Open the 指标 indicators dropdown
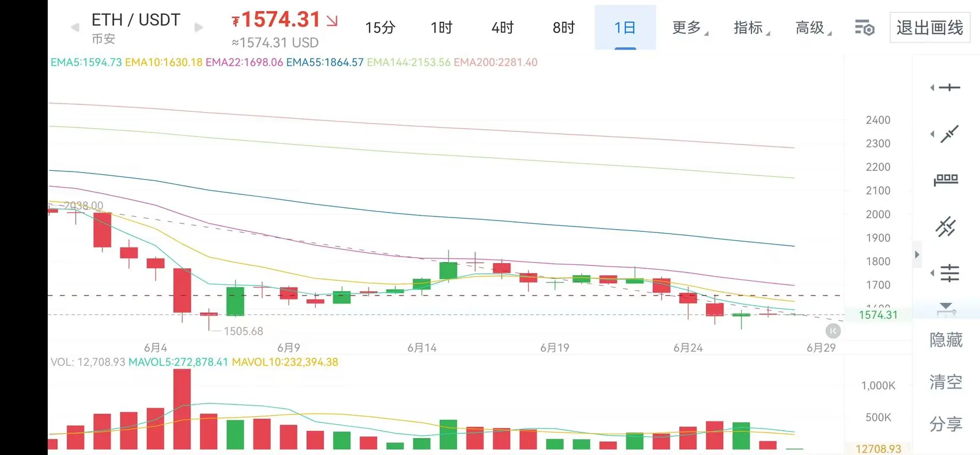980x455 pixels. pyautogui.click(x=752, y=27)
